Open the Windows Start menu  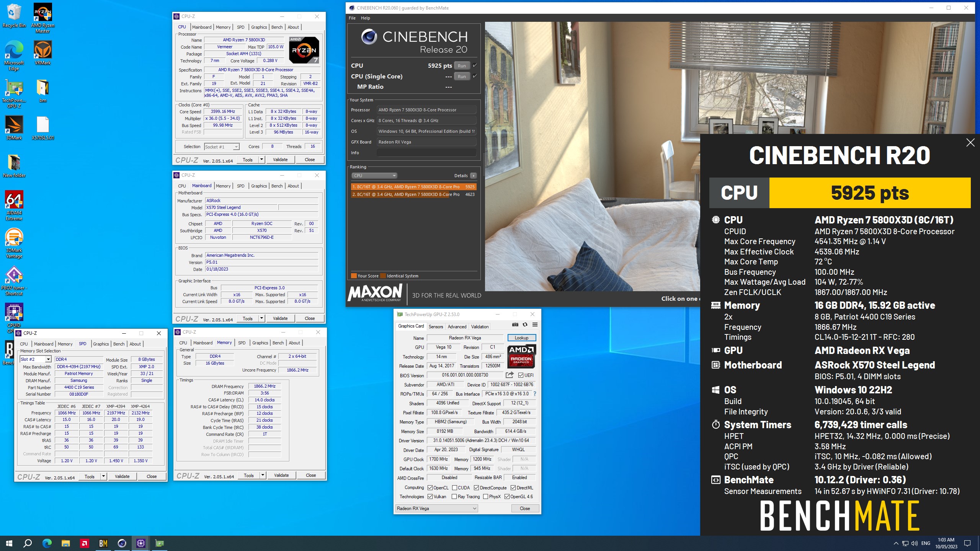pyautogui.click(x=9, y=543)
